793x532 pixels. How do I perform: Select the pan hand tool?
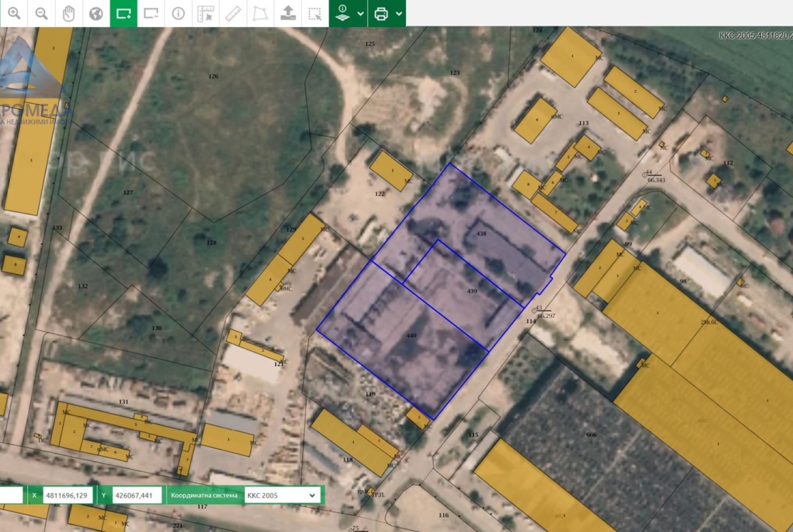pyautogui.click(x=68, y=14)
